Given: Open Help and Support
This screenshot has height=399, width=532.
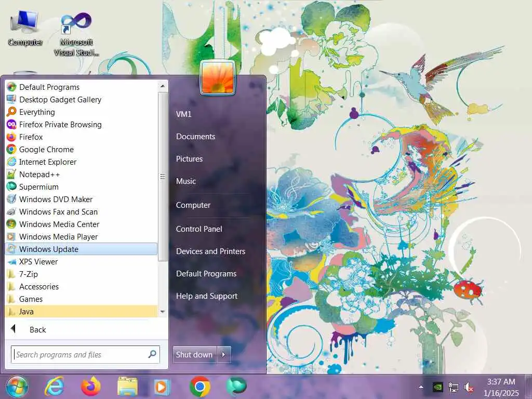Looking at the screenshot, I should (x=207, y=296).
